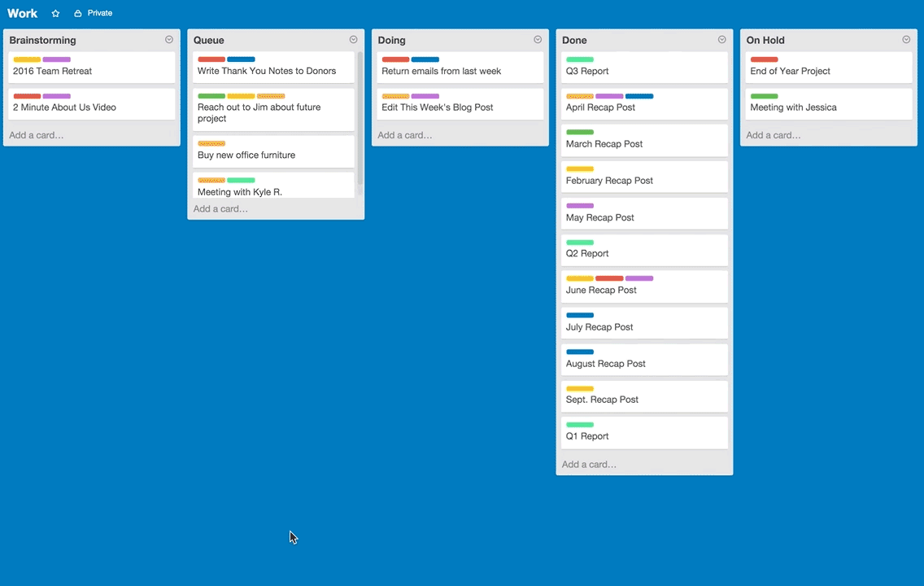
Task: Click red label on End of Year Project
Action: pos(764,59)
